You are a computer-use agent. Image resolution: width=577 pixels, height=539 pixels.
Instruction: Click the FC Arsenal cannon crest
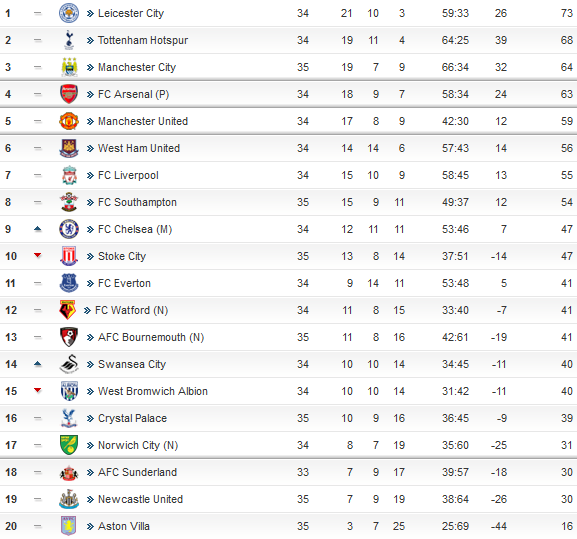pyautogui.click(x=69, y=94)
